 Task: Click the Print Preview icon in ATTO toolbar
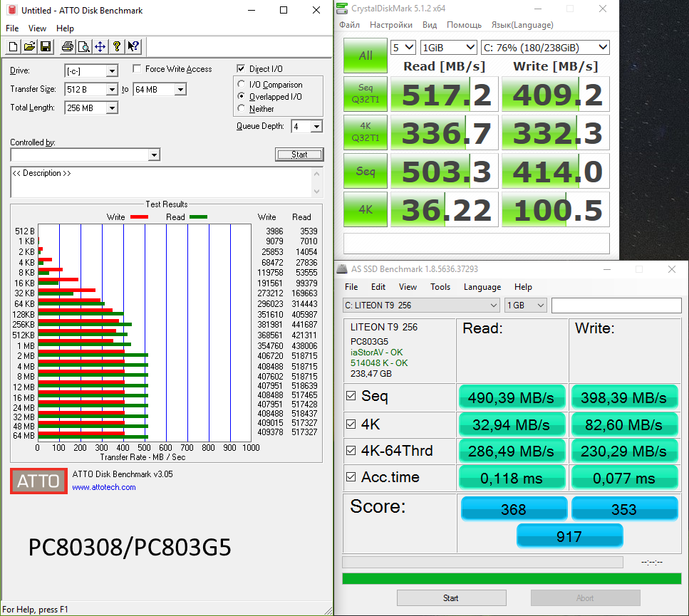coord(83,46)
